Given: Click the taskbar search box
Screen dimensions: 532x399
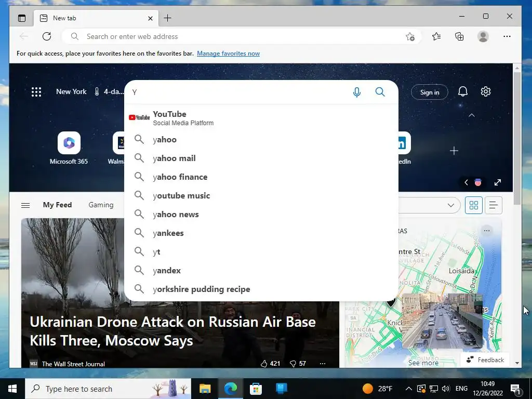Looking at the screenshot, I should 108,389.
